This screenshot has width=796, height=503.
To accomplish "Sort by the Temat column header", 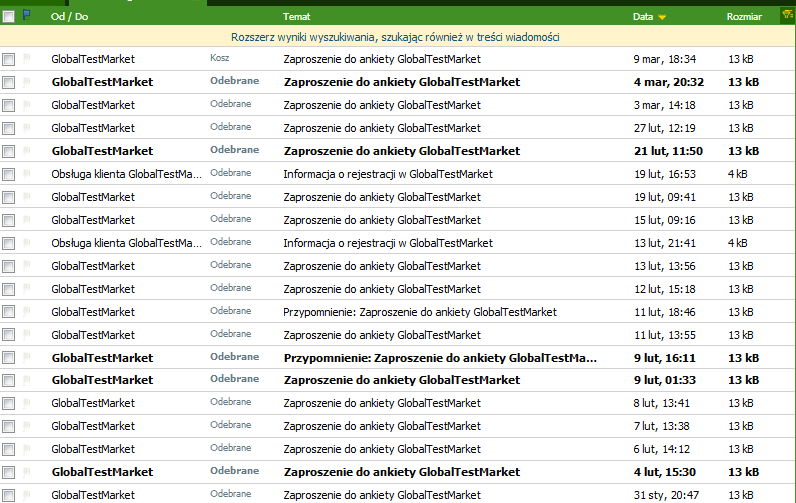I will tap(296, 16).
